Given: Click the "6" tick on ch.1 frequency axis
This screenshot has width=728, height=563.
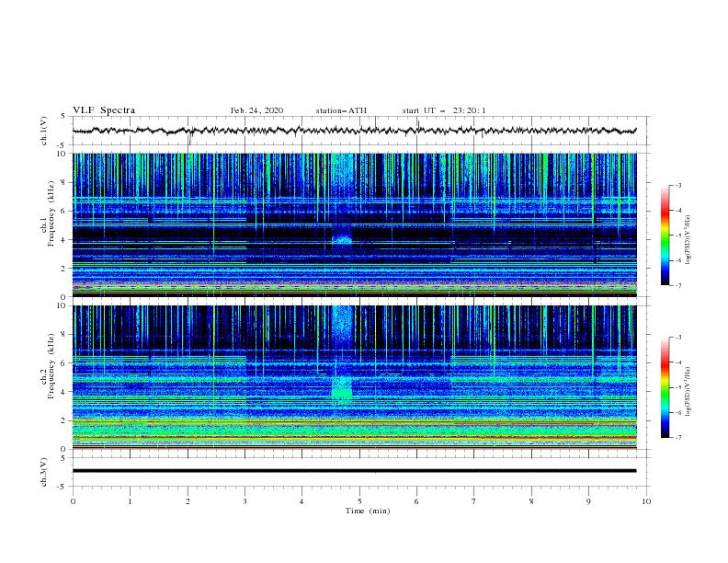Looking at the screenshot, I should pos(63,211).
